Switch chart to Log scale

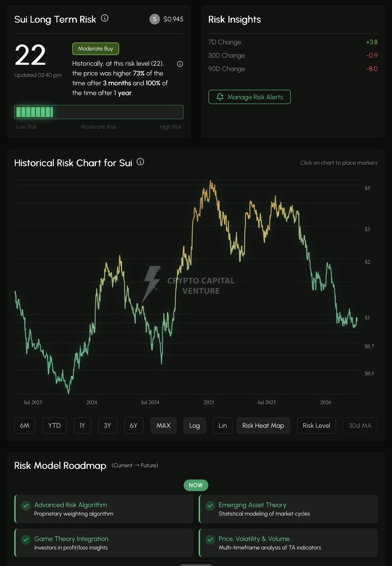pos(195,425)
